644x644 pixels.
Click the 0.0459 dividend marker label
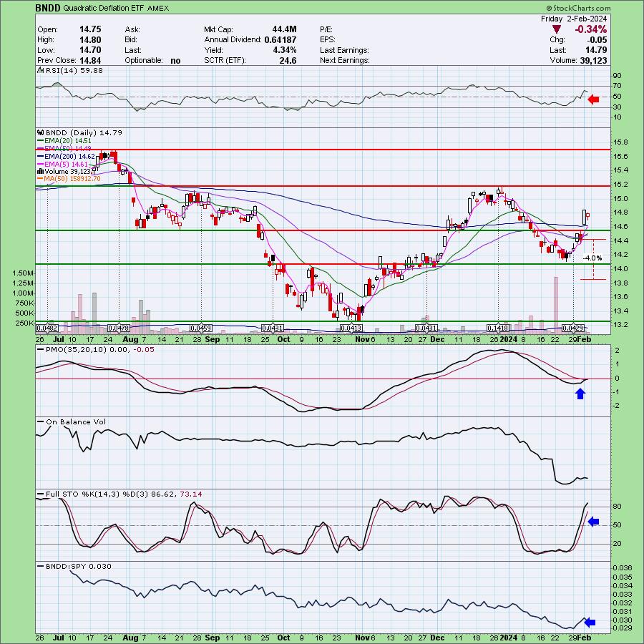[x=201, y=328]
